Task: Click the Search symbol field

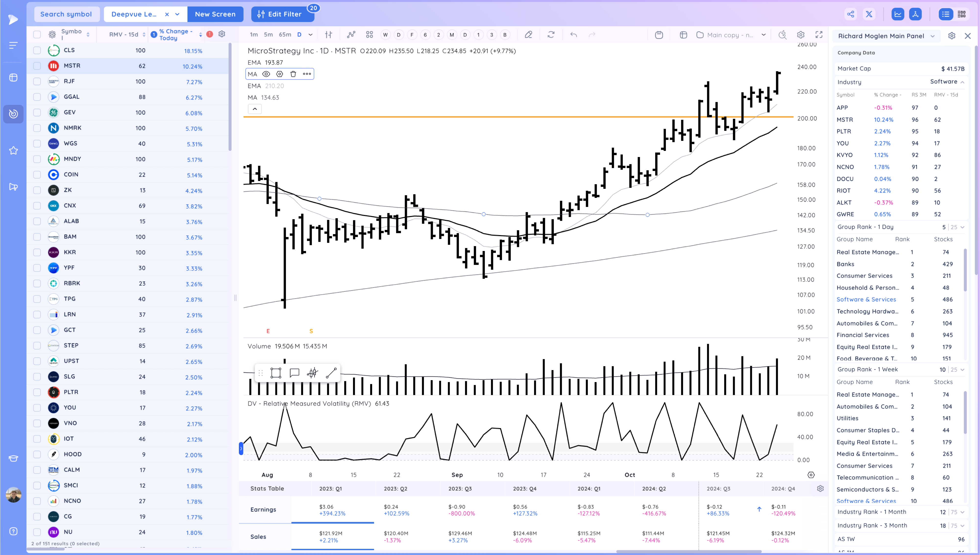Action: click(x=66, y=14)
